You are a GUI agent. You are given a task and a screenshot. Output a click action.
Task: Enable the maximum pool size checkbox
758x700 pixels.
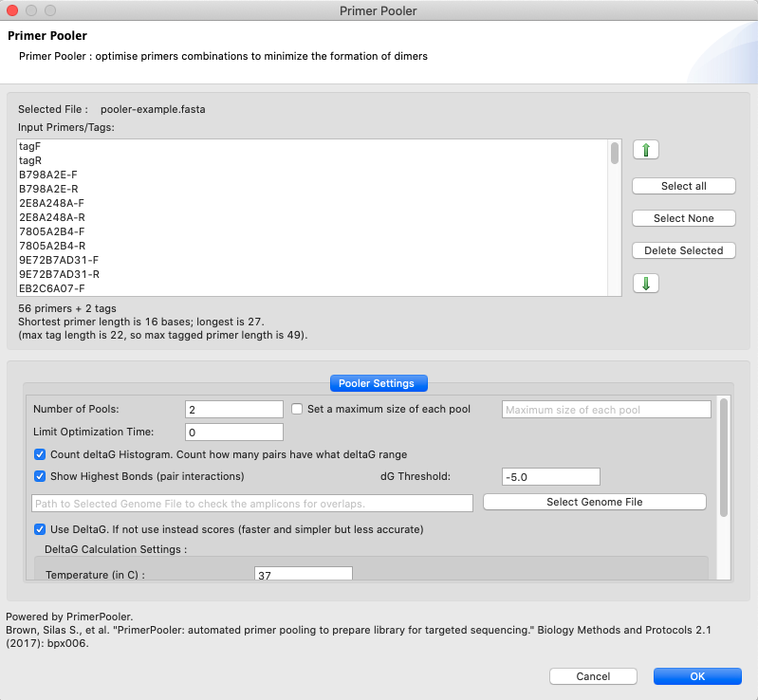point(298,410)
